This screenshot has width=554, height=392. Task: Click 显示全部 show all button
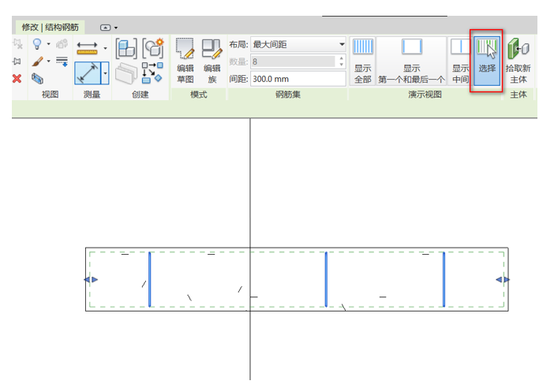pos(363,61)
